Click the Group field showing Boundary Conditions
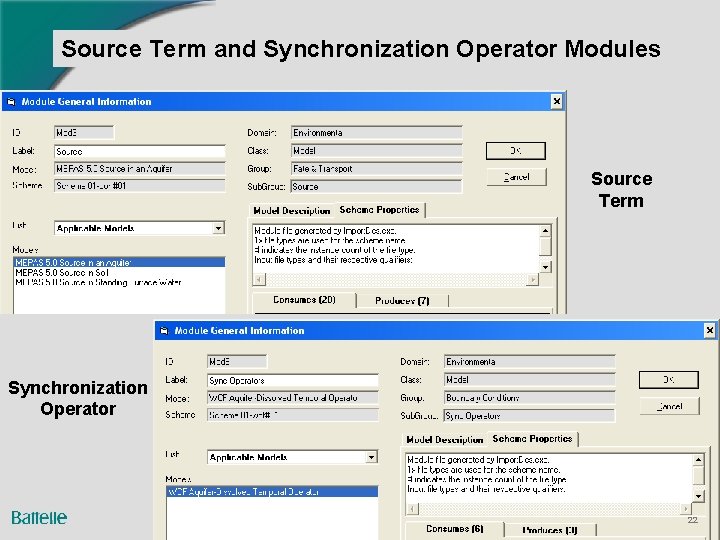Image resolution: width=720 pixels, height=540 pixels. pos(529,398)
